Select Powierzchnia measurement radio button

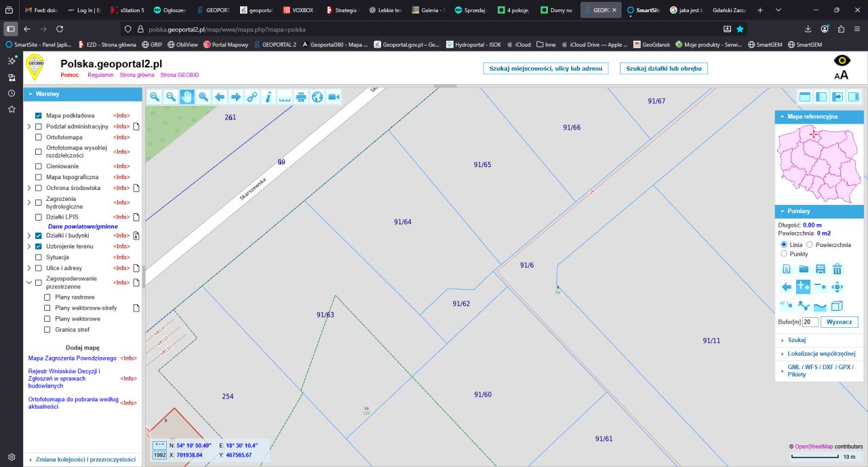click(810, 244)
